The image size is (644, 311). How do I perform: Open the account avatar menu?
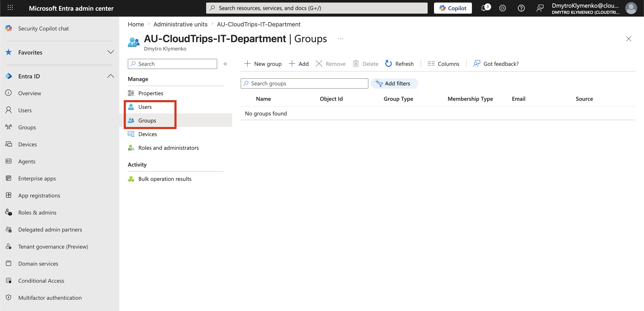tap(631, 8)
